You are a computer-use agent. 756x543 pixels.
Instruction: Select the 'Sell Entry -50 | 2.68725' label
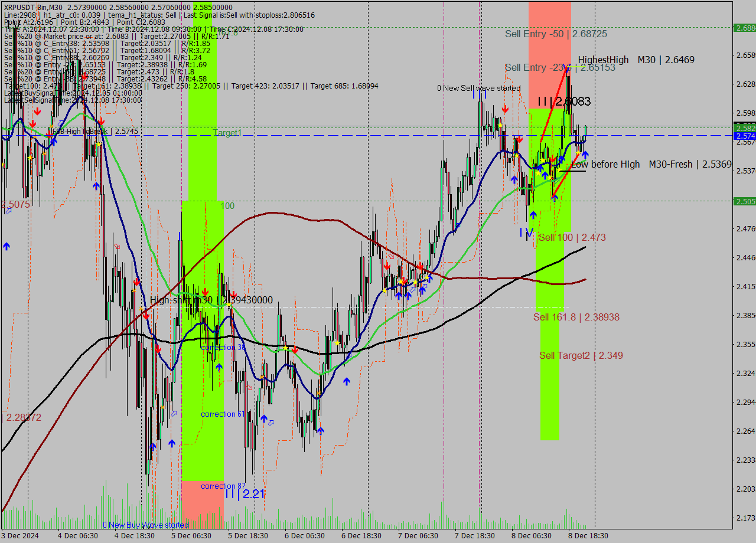pyautogui.click(x=556, y=34)
